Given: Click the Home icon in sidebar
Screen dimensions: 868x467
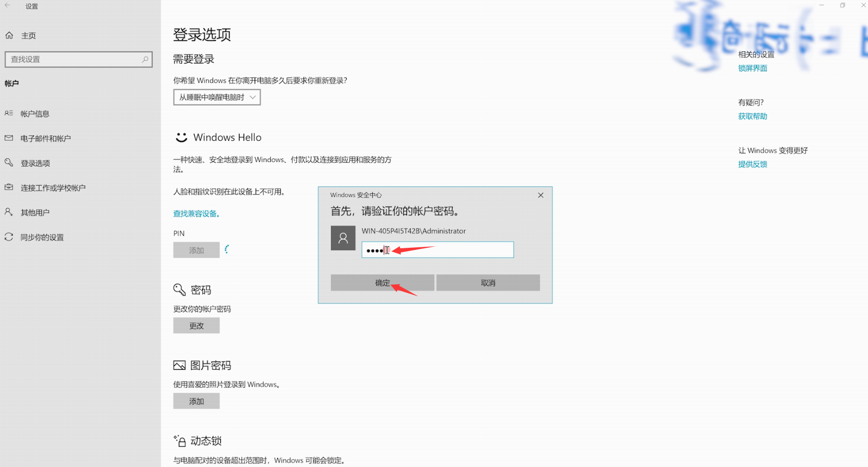Looking at the screenshot, I should click(9, 35).
